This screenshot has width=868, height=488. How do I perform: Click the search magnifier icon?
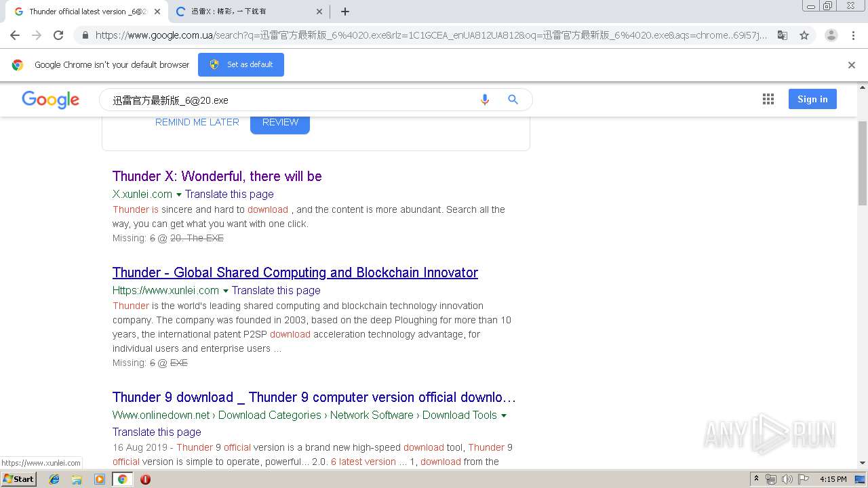point(513,100)
